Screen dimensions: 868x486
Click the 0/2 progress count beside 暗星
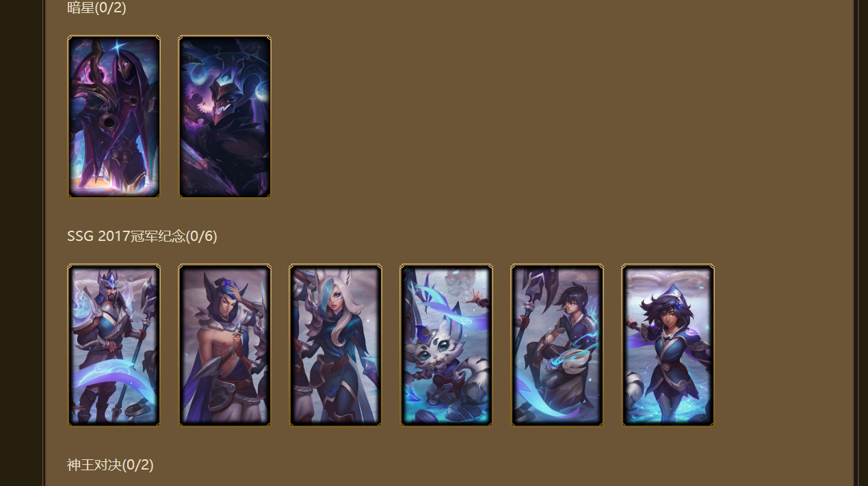click(111, 8)
